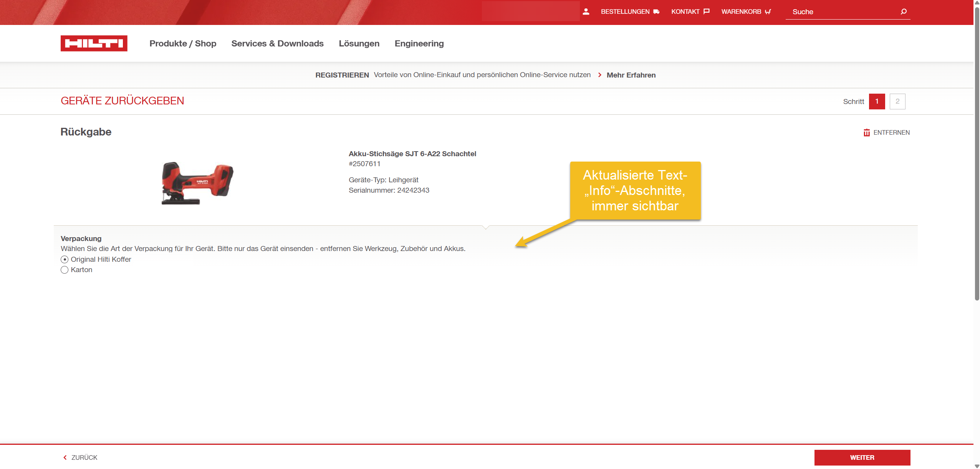Click the Akku-Stichsäge SJT 6-A22 Schachtel title
Viewport: 980px width, 469px height.
click(x=412, y=154)
